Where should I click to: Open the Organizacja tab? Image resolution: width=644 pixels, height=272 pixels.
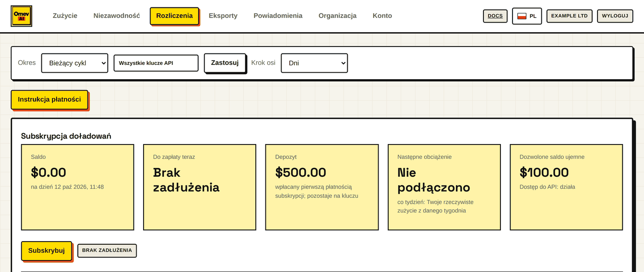(338, 16)
